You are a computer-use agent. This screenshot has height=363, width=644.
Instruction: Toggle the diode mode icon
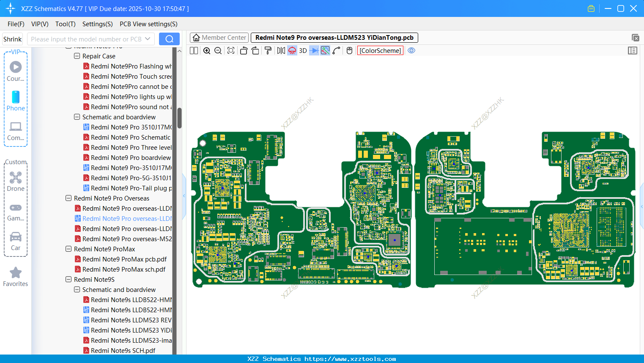[x=314, y=51]
